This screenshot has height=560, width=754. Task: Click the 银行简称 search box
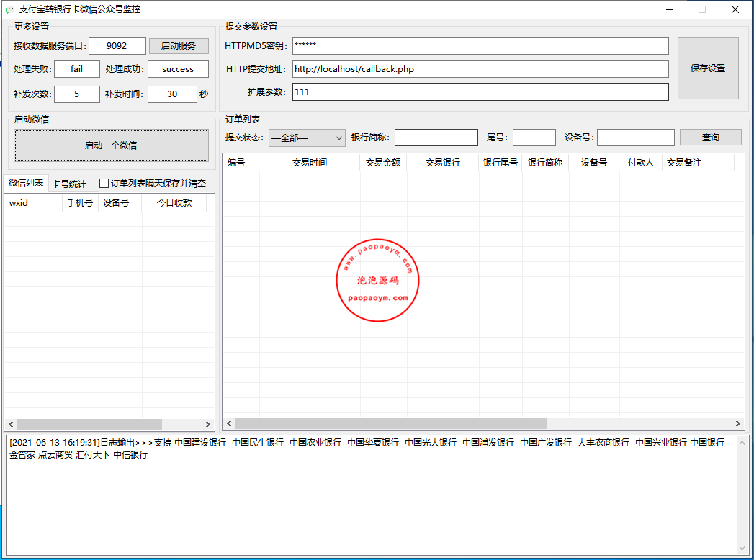(436, 137)
